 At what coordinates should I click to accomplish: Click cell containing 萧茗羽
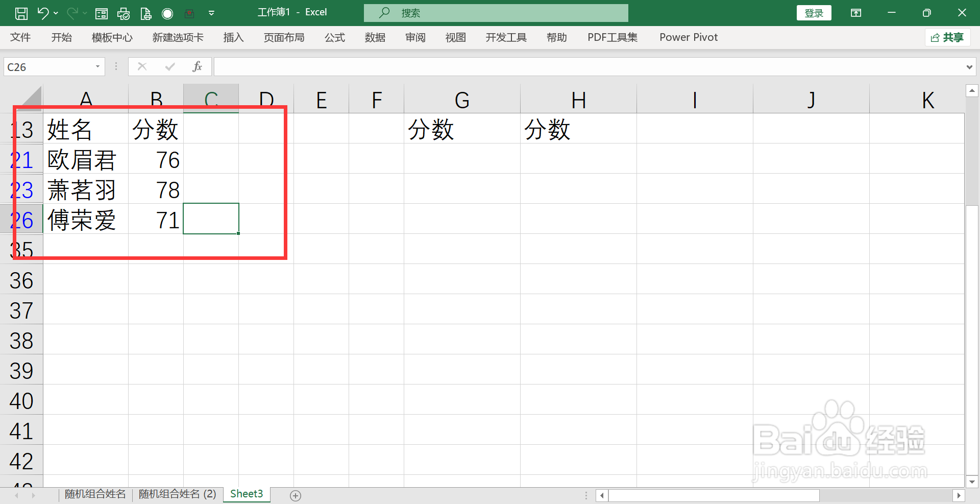pyautogui.click(x=86, y=189)
